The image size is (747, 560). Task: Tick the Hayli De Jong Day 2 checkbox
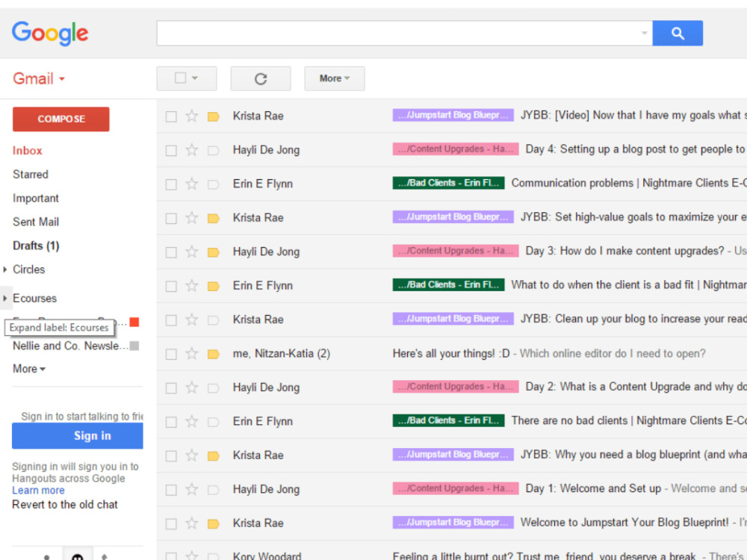[171, 388]
